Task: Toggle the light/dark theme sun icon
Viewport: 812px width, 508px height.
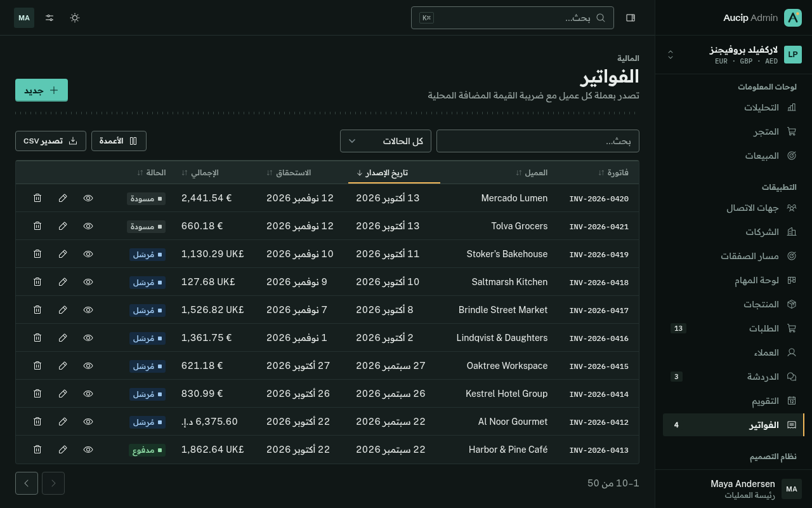Action: point(75,18)
